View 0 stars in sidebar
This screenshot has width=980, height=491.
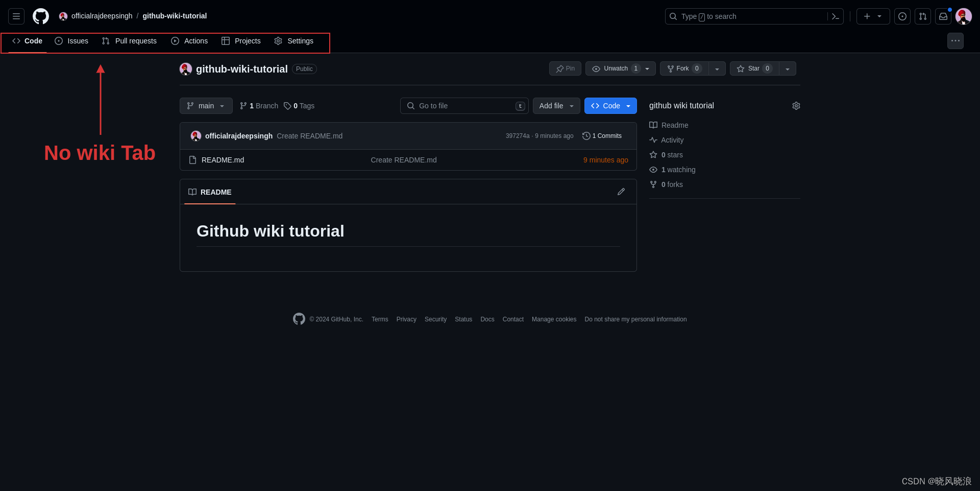coord(666,155)
